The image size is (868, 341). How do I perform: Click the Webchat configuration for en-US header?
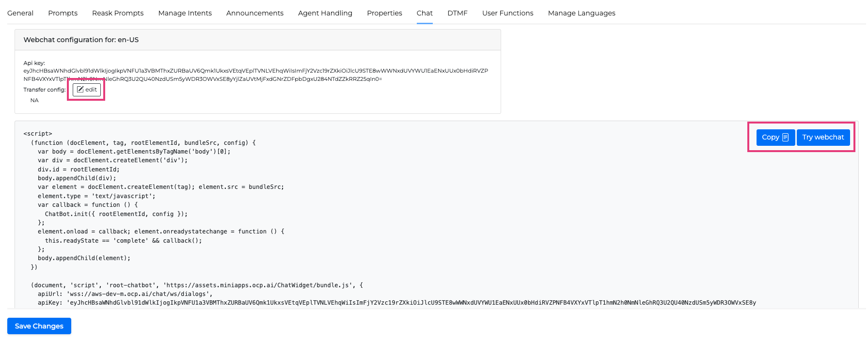(x=81, y=40)
